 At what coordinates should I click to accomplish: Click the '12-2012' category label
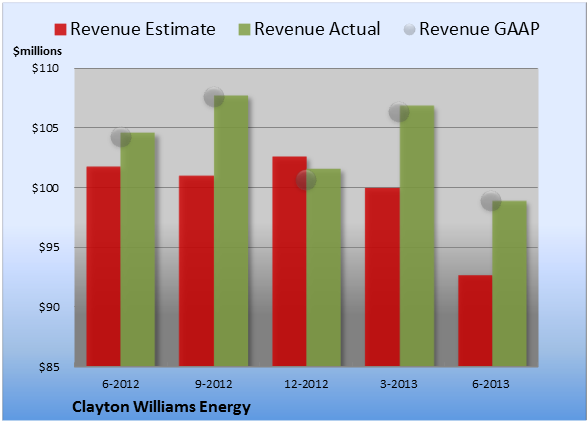[x=306, y=384]
